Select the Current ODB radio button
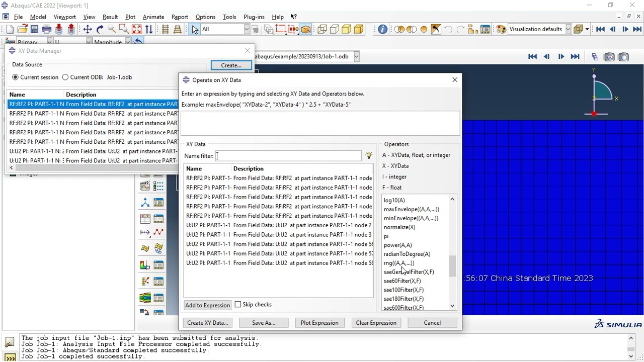This screenshot has width=644, height=362. tap(65, 77)
